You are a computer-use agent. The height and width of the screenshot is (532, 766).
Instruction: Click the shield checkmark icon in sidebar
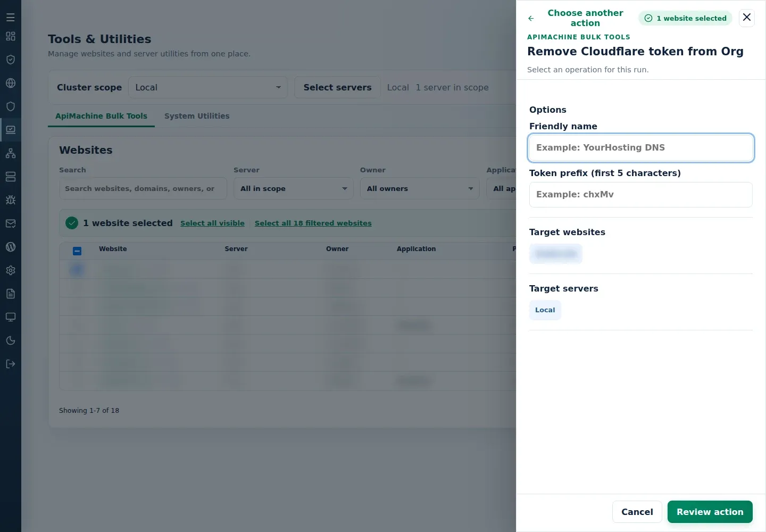[x=11, y=60]
